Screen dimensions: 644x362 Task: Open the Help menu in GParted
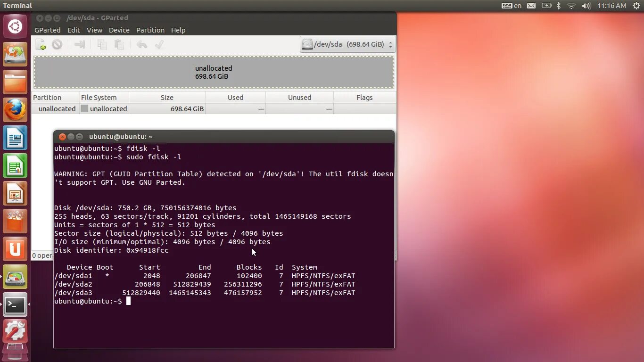[x=178, y=30]
